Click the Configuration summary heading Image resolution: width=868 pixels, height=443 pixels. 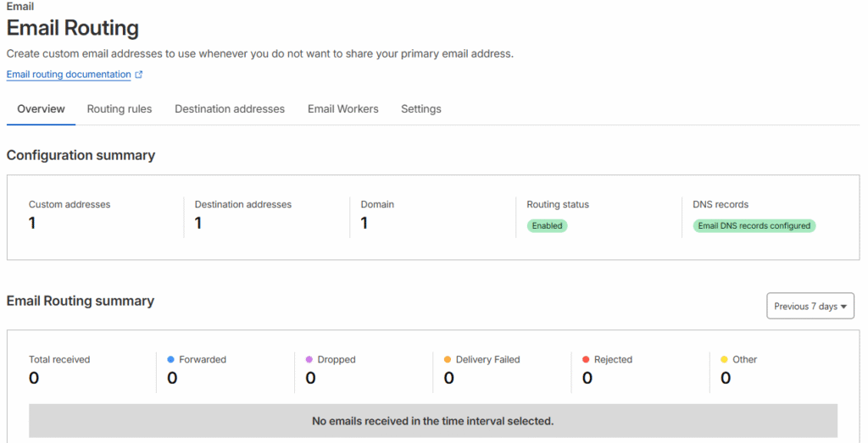[x=81, y=155]
